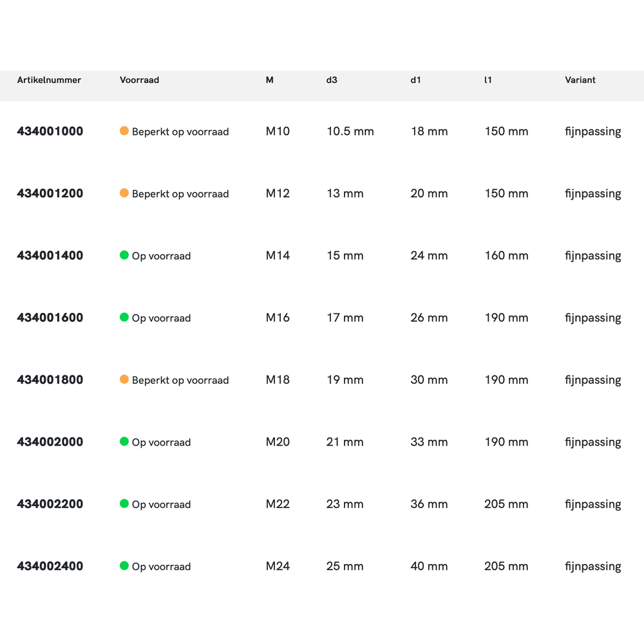Click the 205 mm length for M22
Image resolution: width=644 pixels, height=644 pixels.
[506, 504]
